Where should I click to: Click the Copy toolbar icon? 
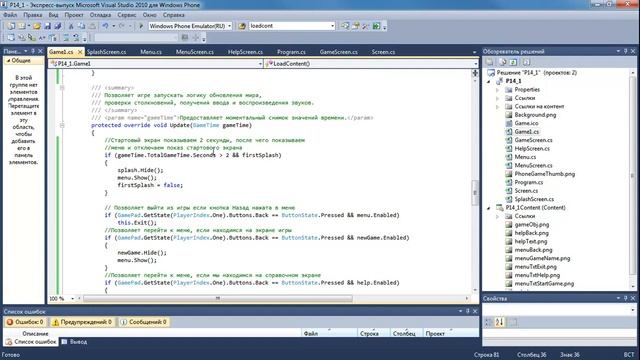(x=81, y=26)
